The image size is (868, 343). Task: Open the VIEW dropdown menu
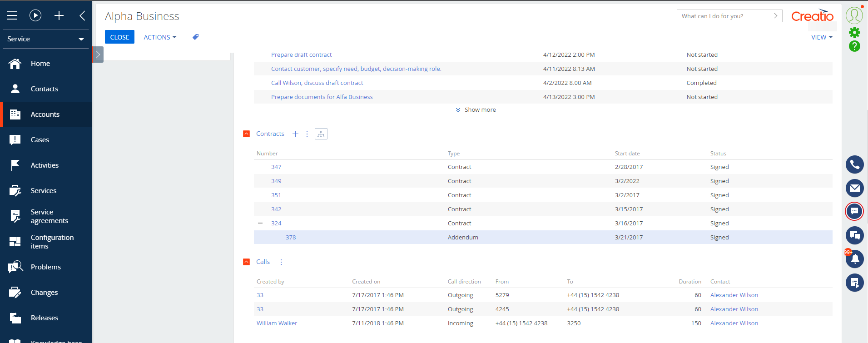(x=821, y=37)
